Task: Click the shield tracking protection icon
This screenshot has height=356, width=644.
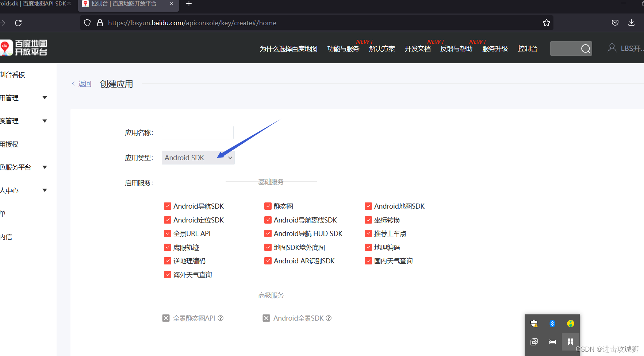Action: tap(87, 23)
